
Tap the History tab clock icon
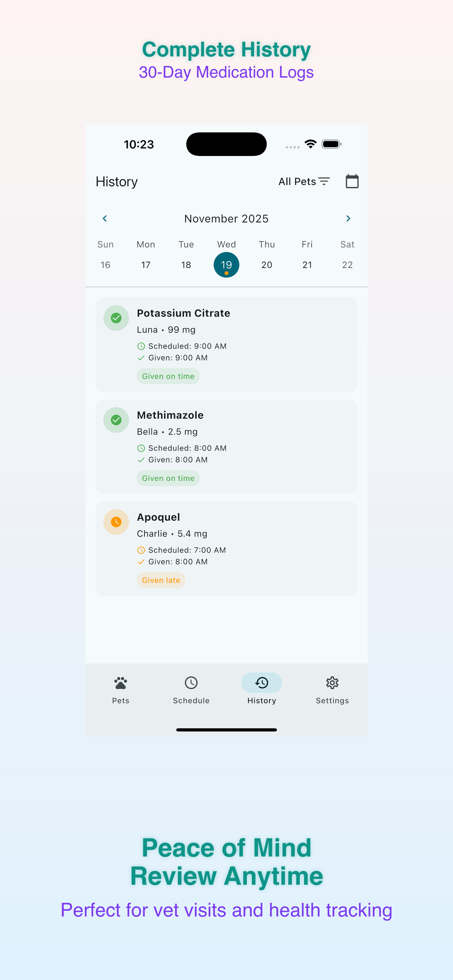[x=262, y=683]
